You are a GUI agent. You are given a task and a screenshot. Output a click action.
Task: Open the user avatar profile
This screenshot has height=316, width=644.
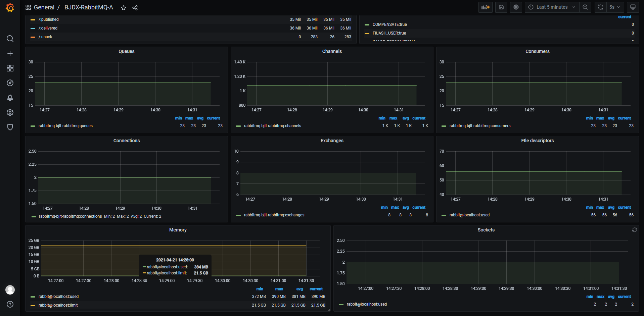tap(10, 290)
